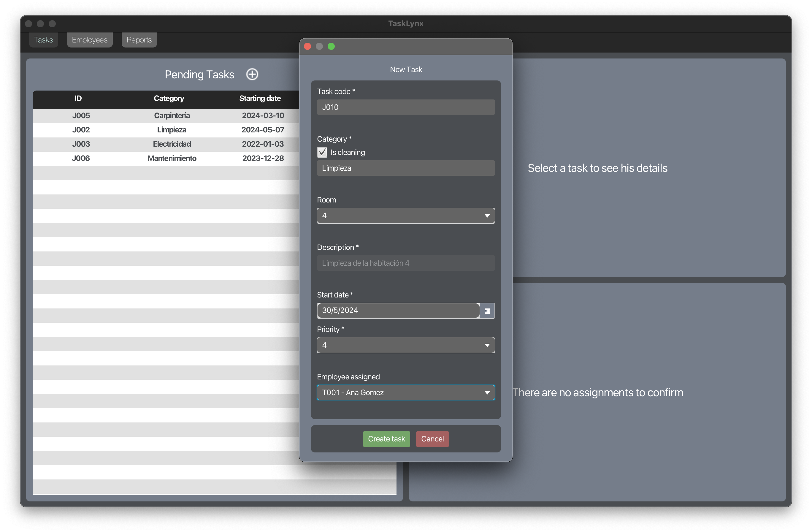Sort by the ID column header
This screenshot has width=812, height=532.
pos(78,99)
